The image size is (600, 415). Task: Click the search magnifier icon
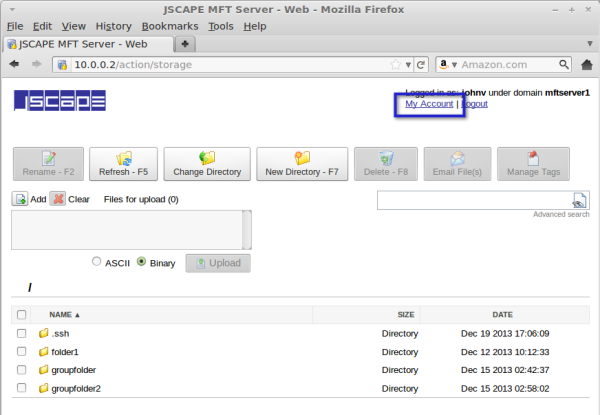pos(579,200)
